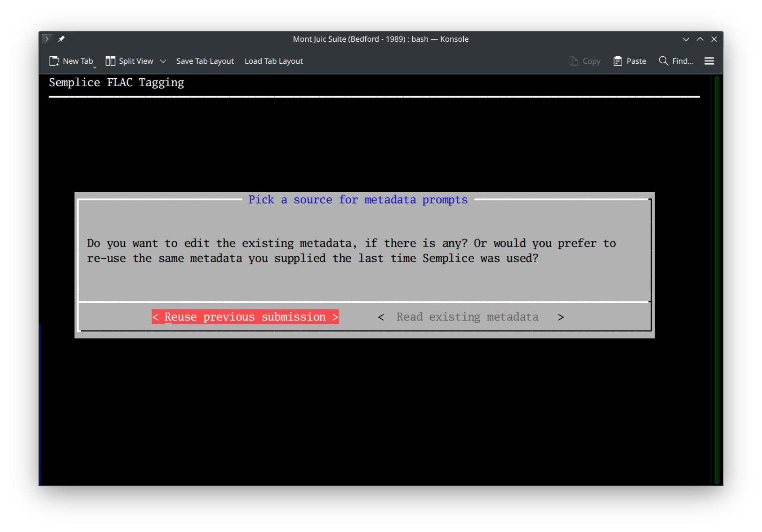Click the dialog title "Pick a source for metadata prompts"
The height and width of the screenshot is (532, 762).
pos(358,199)
